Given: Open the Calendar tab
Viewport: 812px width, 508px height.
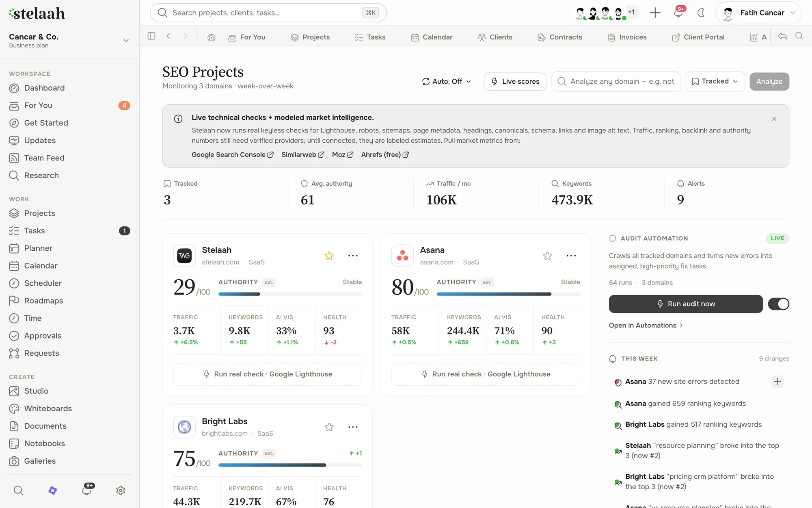Looking at the screenshot, I should (x=432, y=37).
